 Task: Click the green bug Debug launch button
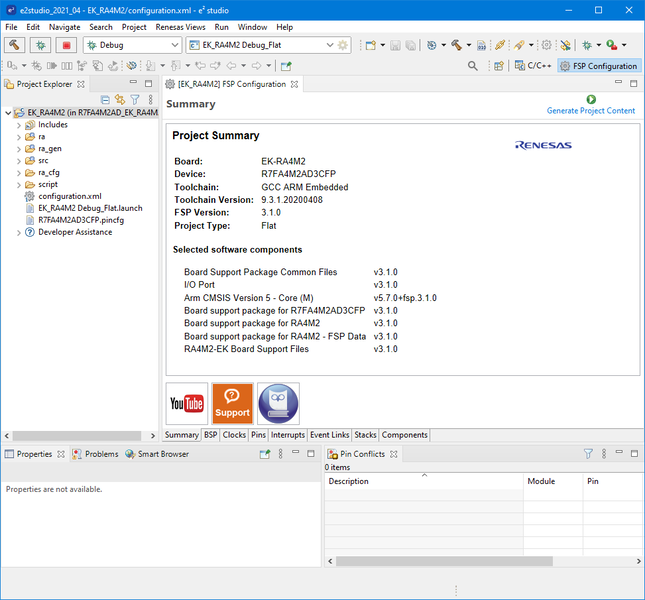pos(41,45)
